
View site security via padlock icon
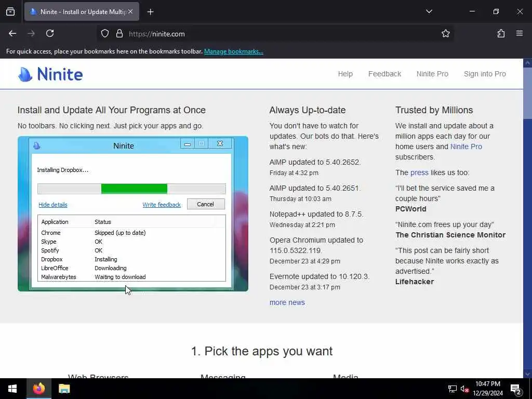pyautogui.click(x=119, y=34)
